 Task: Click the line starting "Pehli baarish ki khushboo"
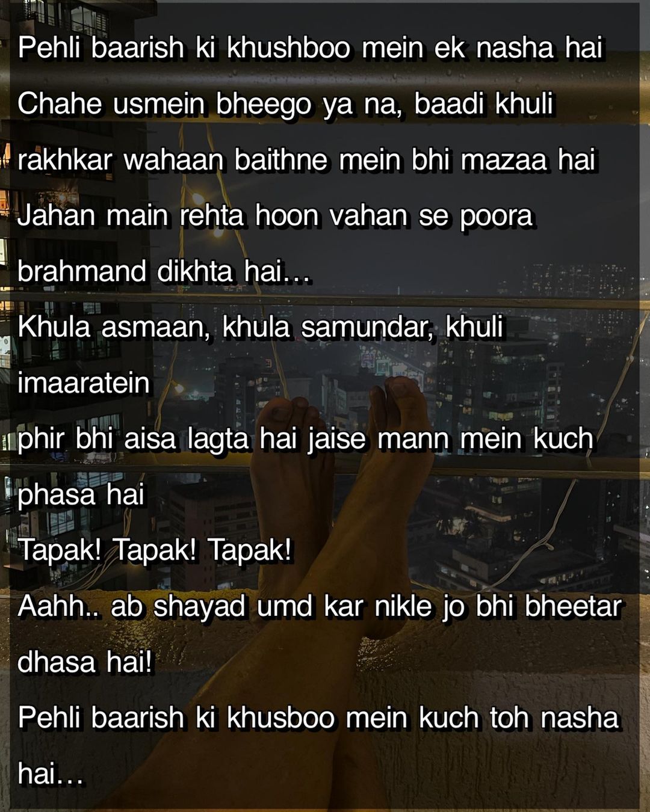tap(310, 48)
